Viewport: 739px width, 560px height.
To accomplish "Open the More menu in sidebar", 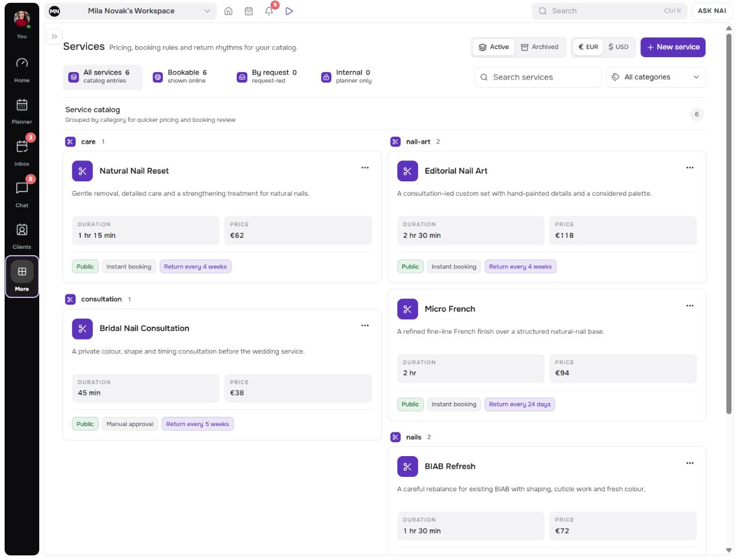I will (x=22, y=277).
